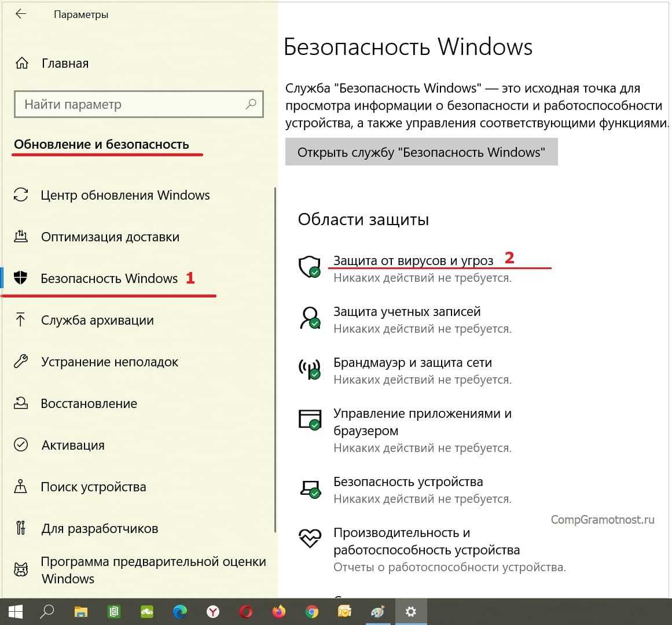Select Безопасность Windows in sidebar
The height and width of the screenshot is (625, 672).
(x=109, y=279)
